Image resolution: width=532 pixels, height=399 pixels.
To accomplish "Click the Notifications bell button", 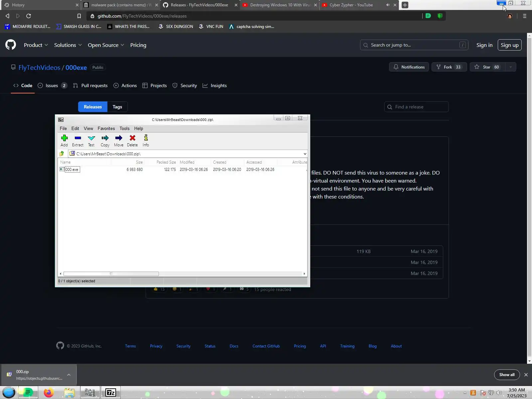I will click(x=409, y=67).
